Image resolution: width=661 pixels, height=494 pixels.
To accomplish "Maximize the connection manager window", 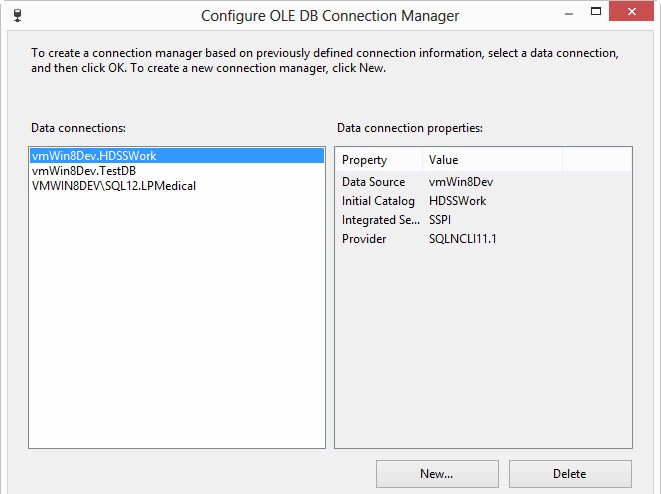I will [x=596, y=13].
